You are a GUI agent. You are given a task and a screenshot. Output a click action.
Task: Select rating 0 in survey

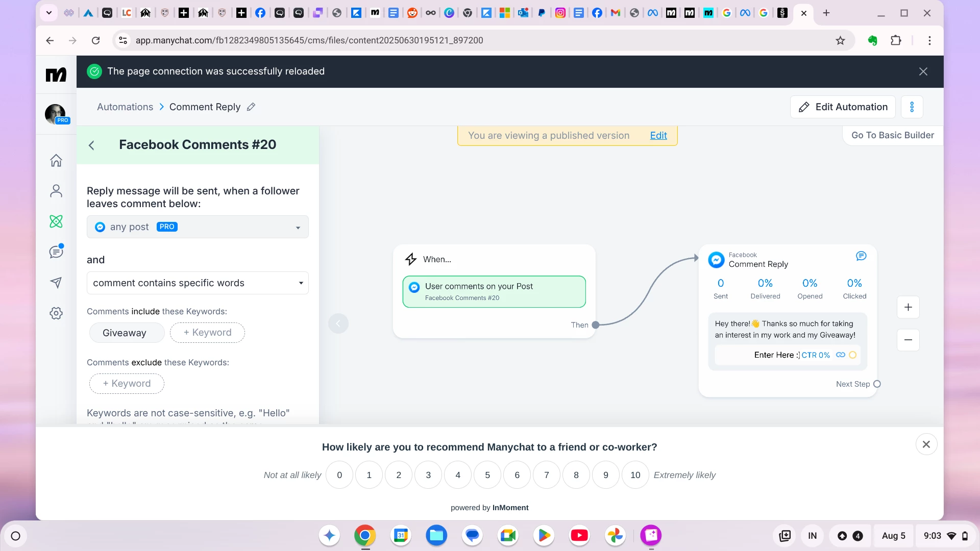click(339, 475)
